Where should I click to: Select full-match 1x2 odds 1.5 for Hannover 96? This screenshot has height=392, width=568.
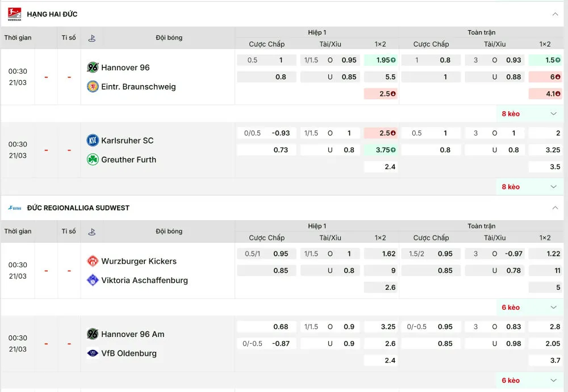[545, 60]
